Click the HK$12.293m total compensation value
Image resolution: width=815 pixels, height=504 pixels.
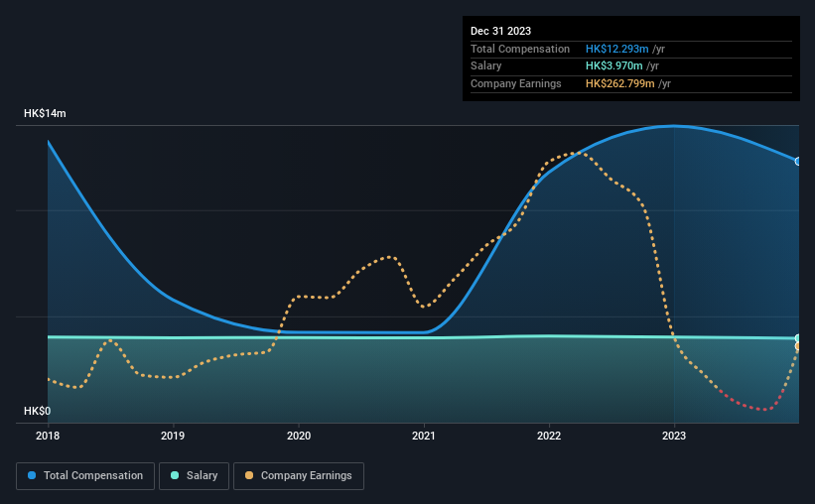[x=617, y=49]
